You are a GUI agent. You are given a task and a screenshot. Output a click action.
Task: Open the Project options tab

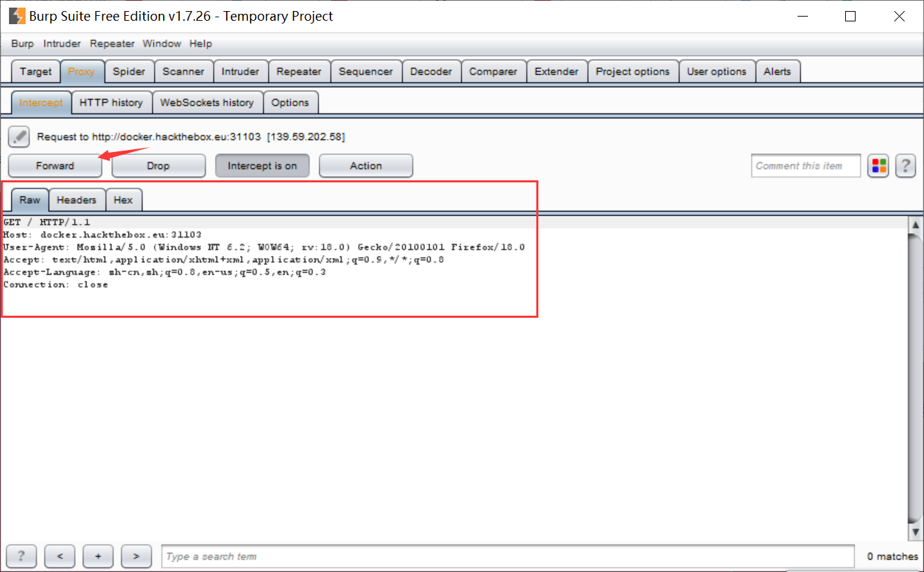coord(633,71)
